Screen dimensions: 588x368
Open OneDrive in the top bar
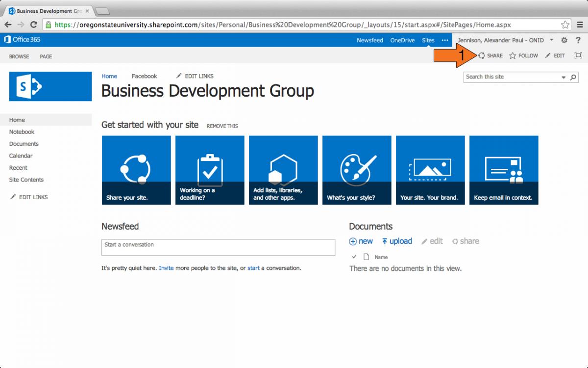pyautogui.click(x=402, y=40)
